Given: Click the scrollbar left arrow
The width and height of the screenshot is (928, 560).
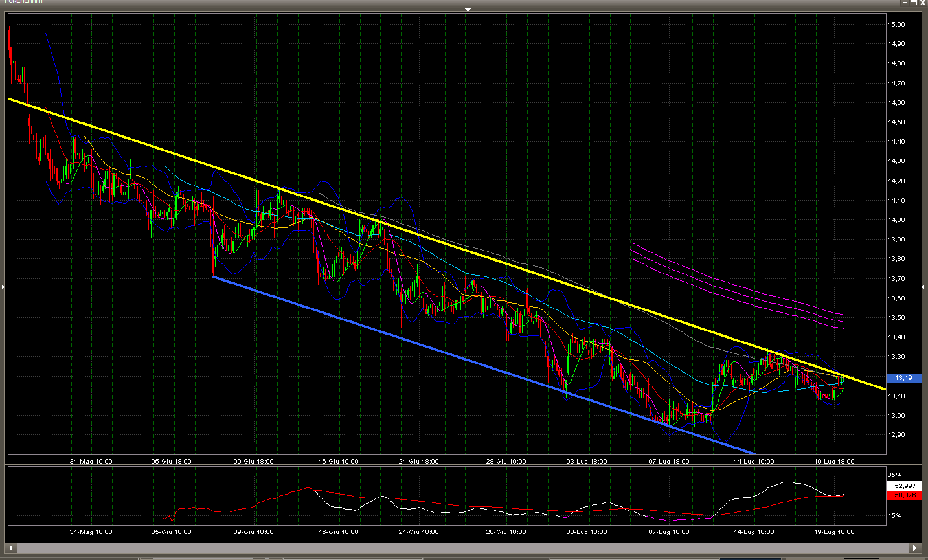Looking at the screenshot, I should pos(10,548).
